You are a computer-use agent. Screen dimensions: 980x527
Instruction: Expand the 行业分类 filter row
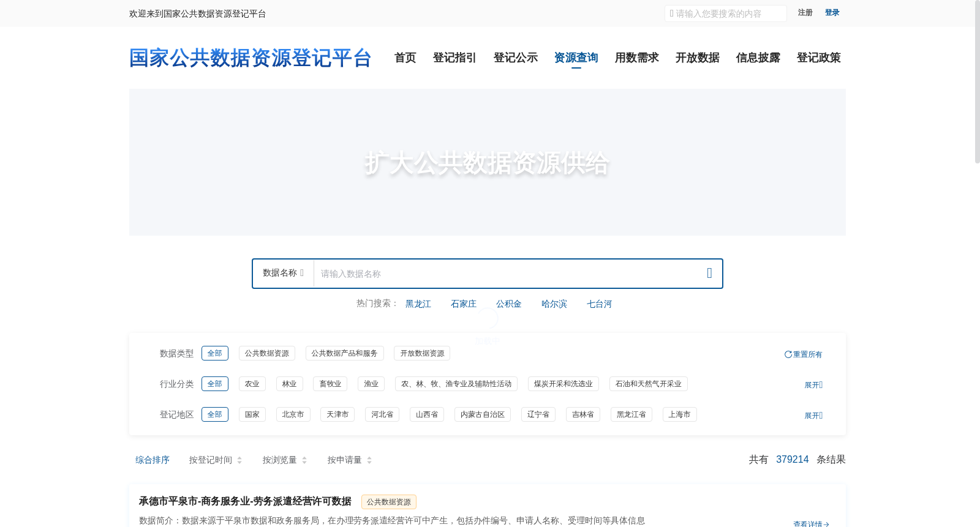point(813,385)
